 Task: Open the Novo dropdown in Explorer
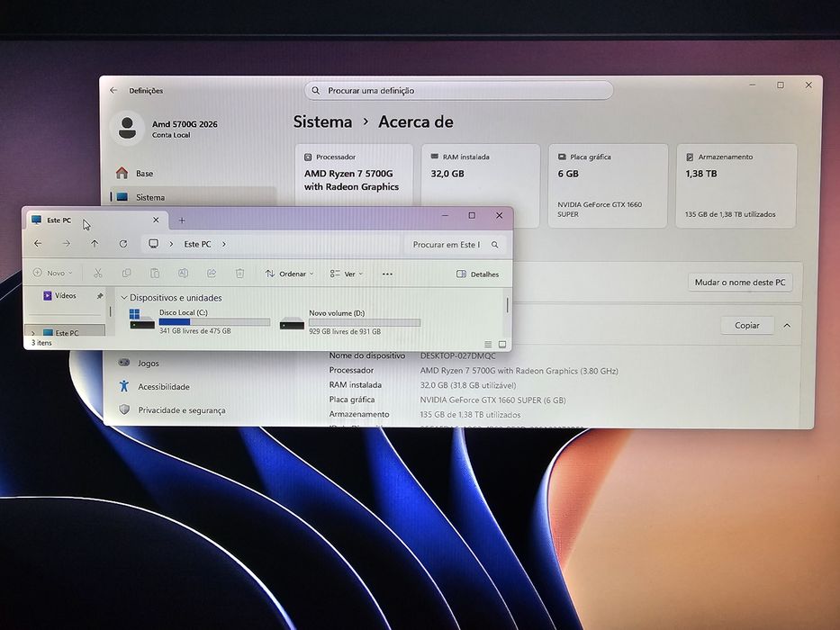click(52, 274)
